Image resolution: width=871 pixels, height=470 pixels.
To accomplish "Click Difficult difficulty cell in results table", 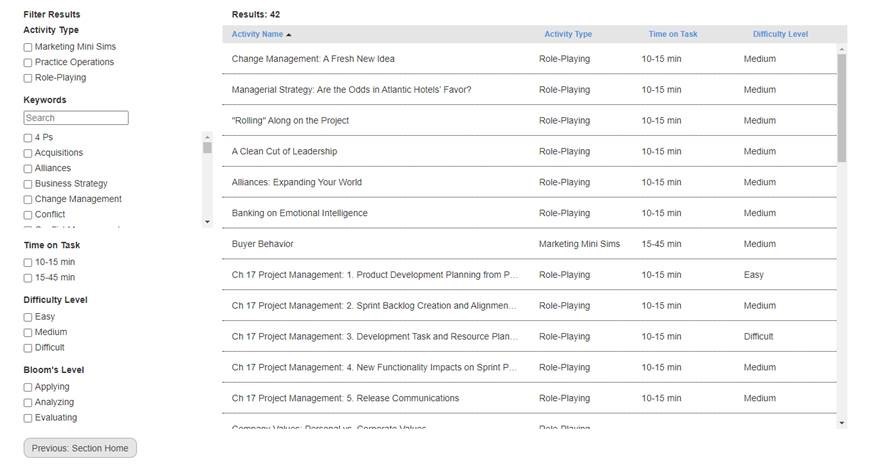I will 758,337.
